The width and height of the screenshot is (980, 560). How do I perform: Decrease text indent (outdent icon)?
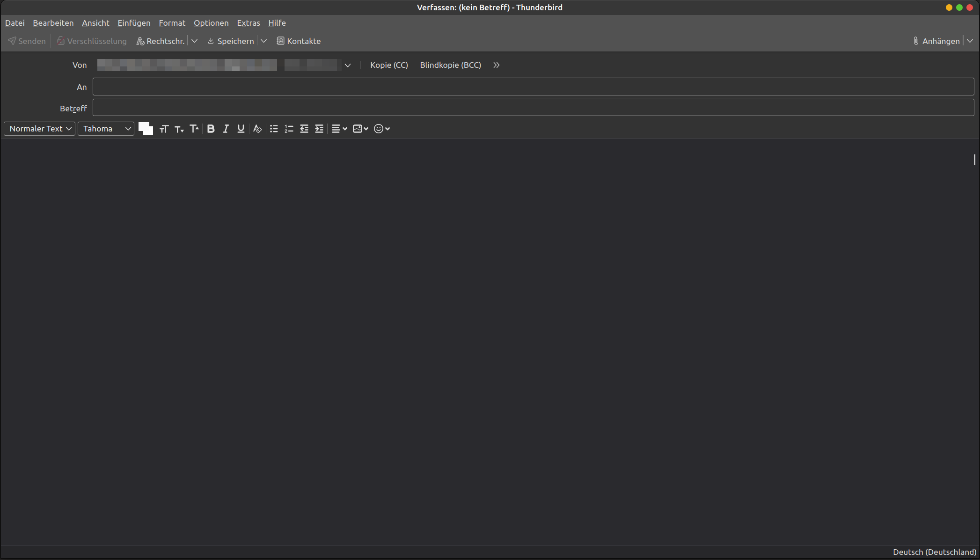[304, 129]
